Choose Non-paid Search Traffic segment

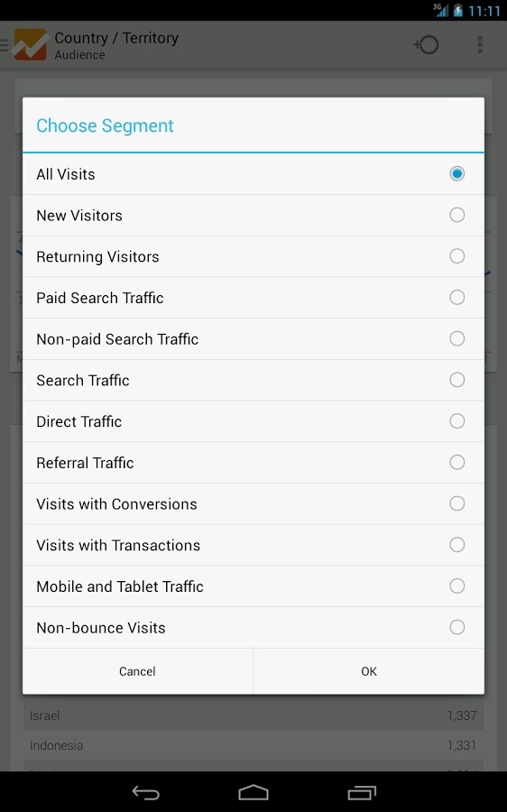click(253, 338)
